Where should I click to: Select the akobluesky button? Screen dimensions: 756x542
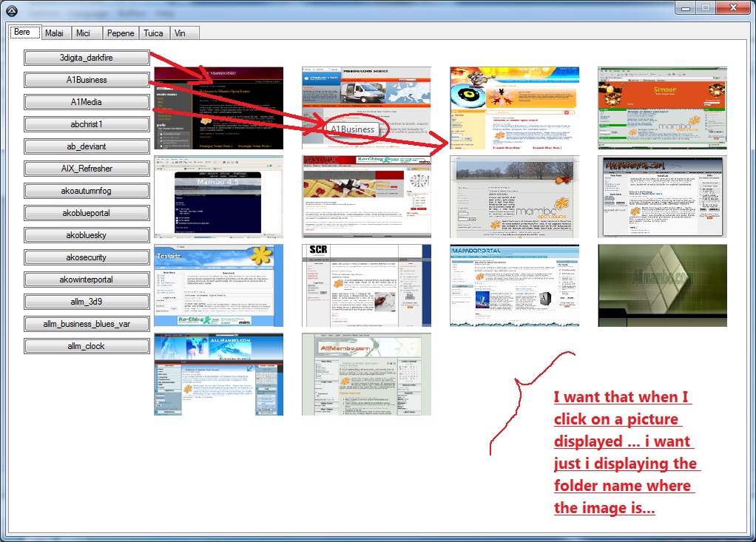(87, 235)
